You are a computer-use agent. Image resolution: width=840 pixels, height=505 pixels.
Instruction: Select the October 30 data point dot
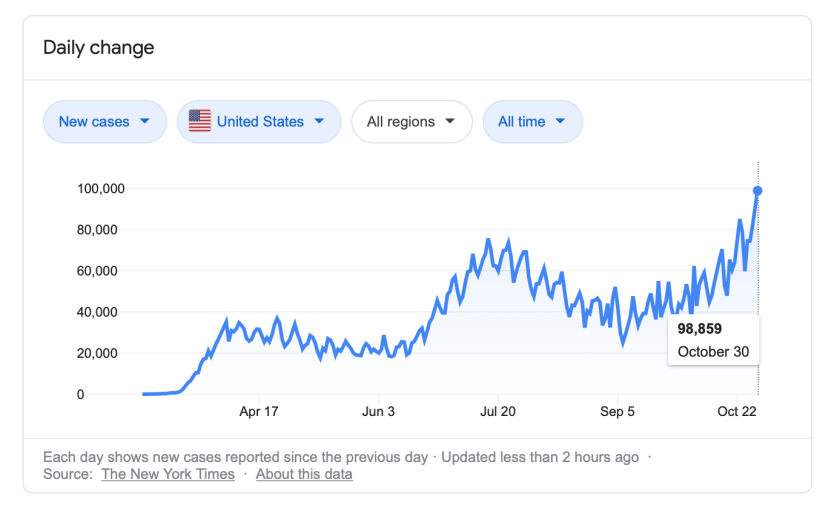(758, 190)
